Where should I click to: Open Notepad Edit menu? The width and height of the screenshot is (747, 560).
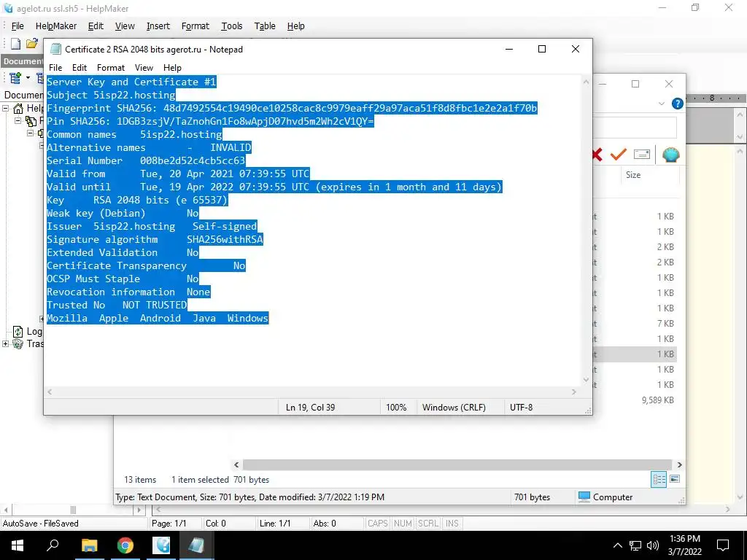(x=79, y=68)
